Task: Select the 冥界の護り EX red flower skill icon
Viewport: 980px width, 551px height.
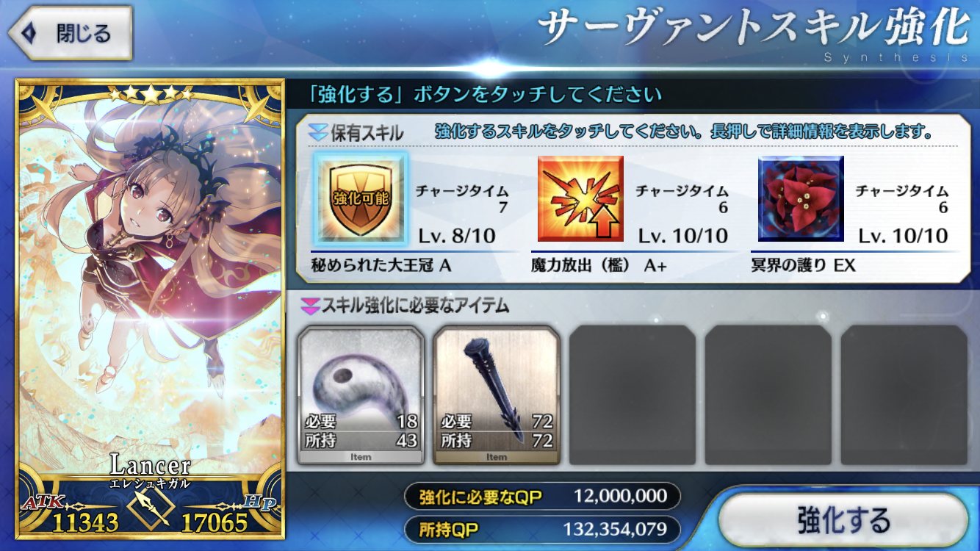Action: (x=801, y=198)
